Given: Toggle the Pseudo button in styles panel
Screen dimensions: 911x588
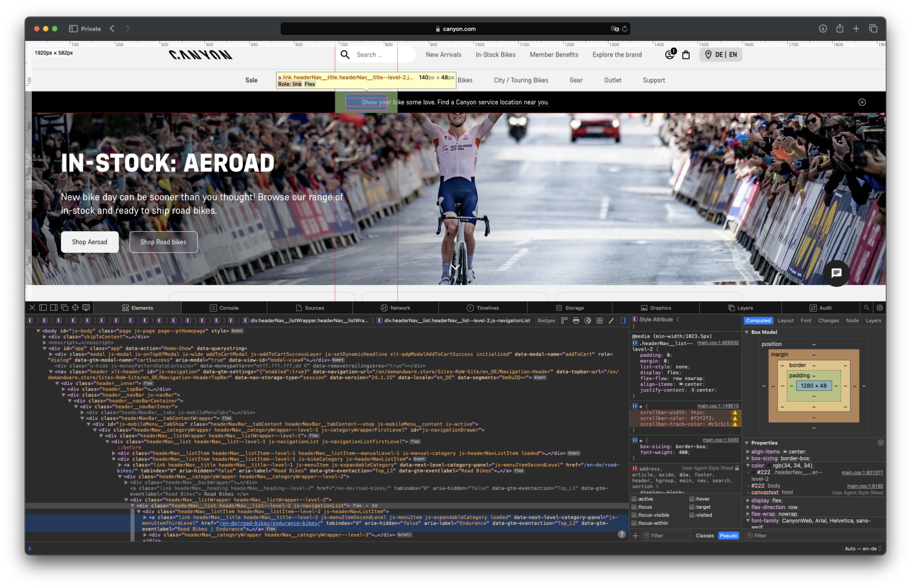Looking at the screenshot, I should (x=728, y=535).
